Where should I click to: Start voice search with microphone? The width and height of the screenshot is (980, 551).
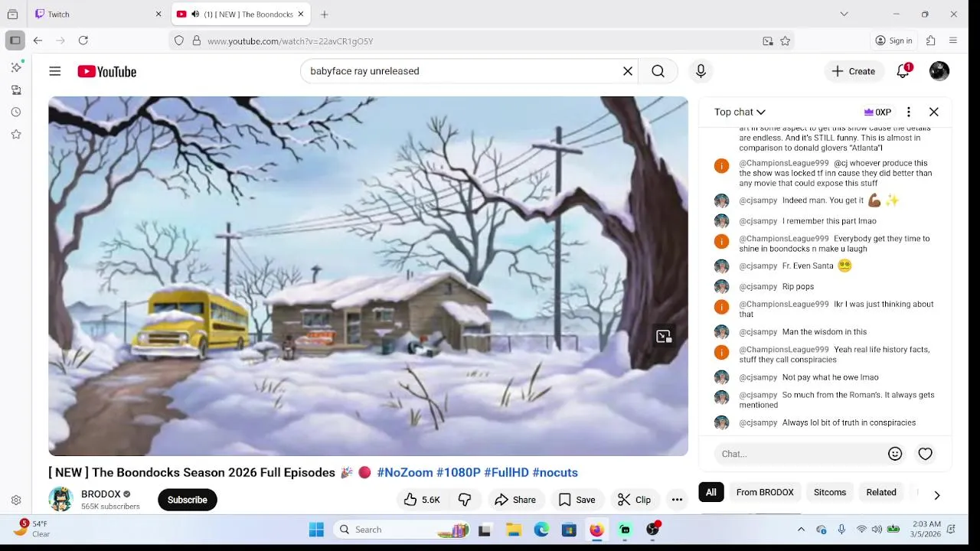click(701, 71)
